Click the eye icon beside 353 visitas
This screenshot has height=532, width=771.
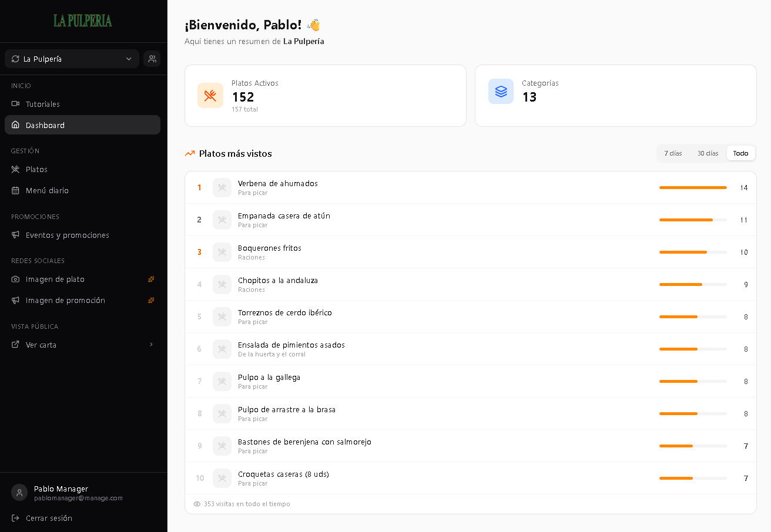(x=197, y=504)
